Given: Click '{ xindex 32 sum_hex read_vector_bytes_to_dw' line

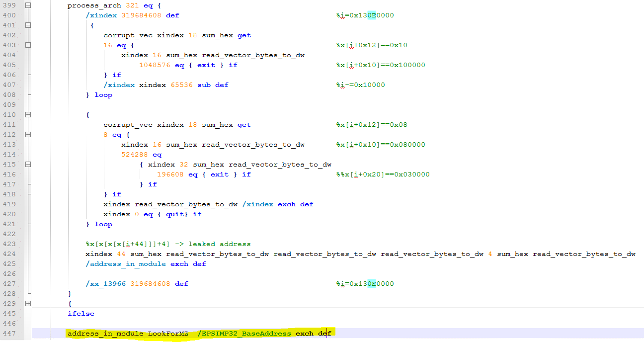Looking at the screenshot, I should [236, 165].
